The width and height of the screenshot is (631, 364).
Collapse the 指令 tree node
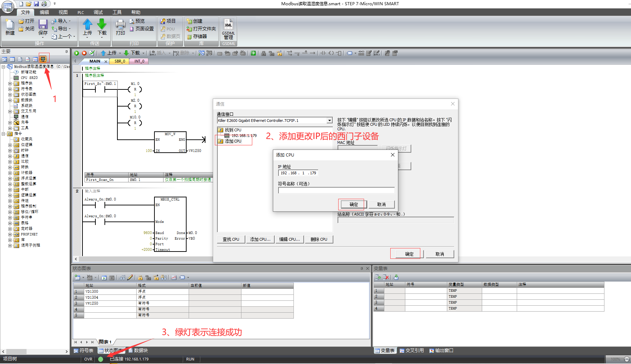coord(3,134)
